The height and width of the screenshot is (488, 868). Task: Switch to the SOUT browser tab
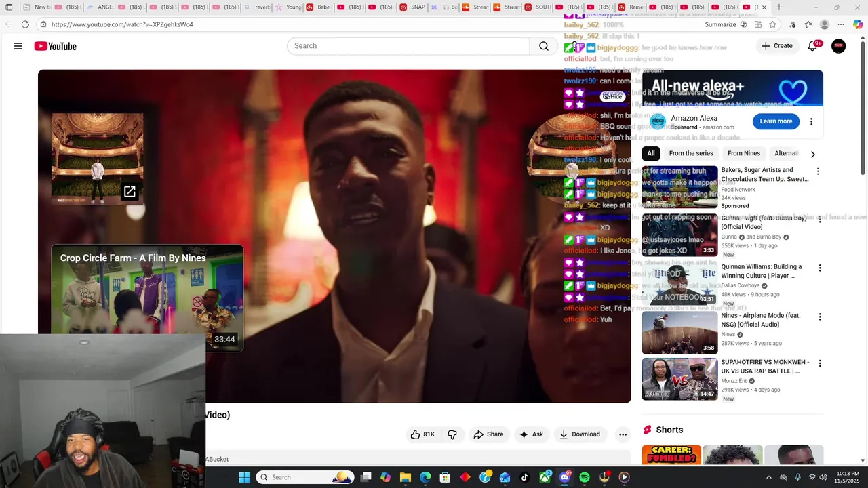coord(538,7)
